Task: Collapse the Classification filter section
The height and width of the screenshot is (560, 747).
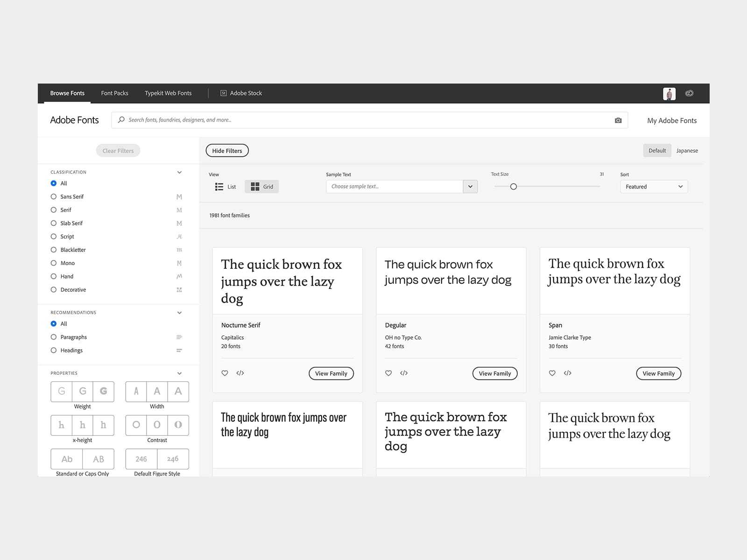Action: tap(179, 172)
